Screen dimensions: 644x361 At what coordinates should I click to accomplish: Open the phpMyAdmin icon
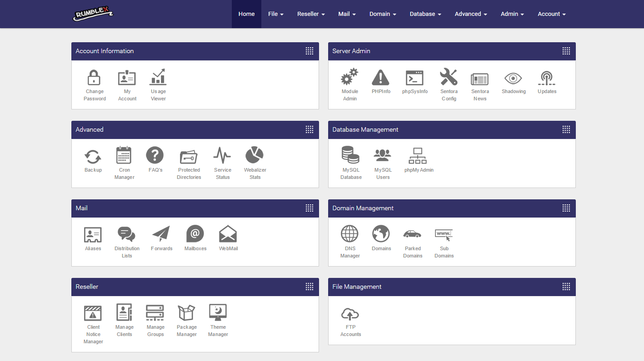click(x=418, y=156)
